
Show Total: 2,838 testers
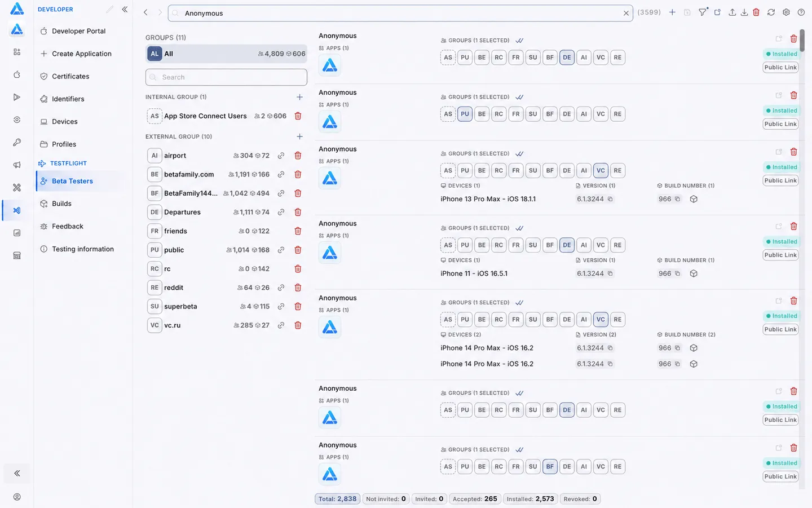(337, 499)
